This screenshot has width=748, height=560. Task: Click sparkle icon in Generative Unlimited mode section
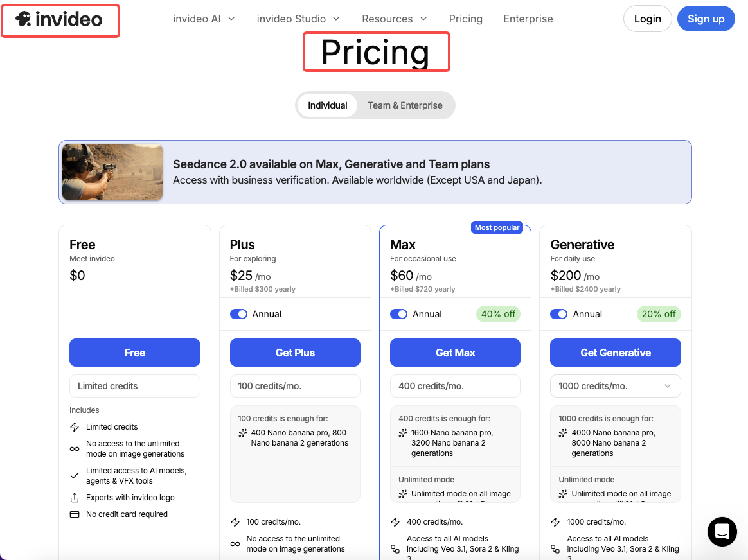[x=564, y=494]
